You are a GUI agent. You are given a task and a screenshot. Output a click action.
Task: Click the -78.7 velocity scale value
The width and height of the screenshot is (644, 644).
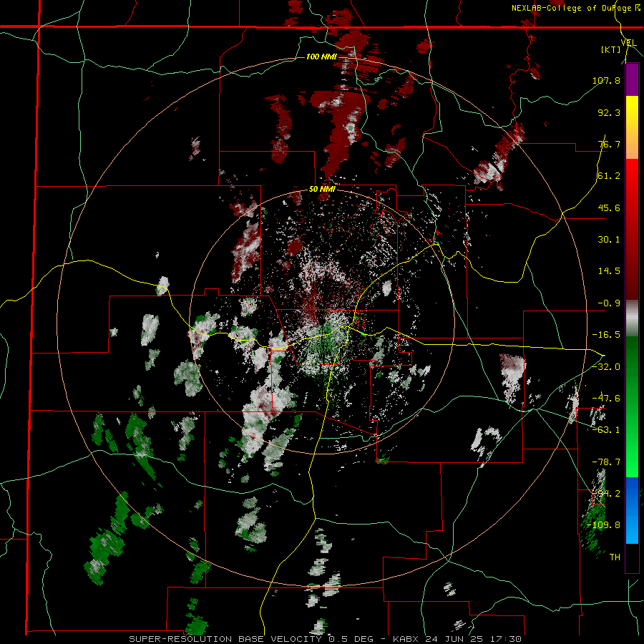(x=606, y=462)
